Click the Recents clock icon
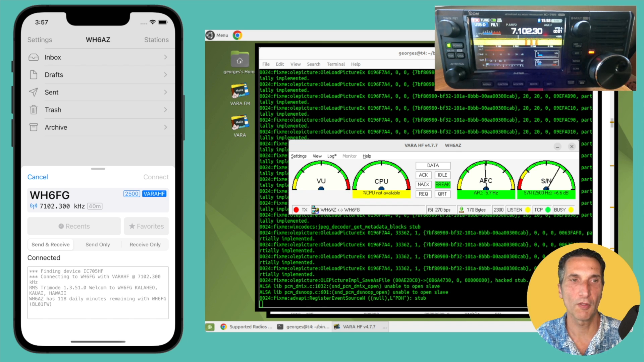 pyautogui.click(x=61, y=226)
